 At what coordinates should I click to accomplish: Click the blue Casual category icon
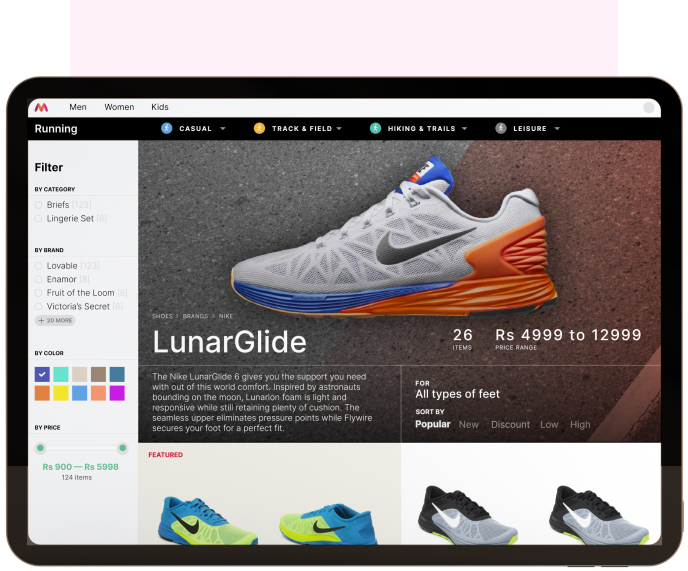click(166, 128)
